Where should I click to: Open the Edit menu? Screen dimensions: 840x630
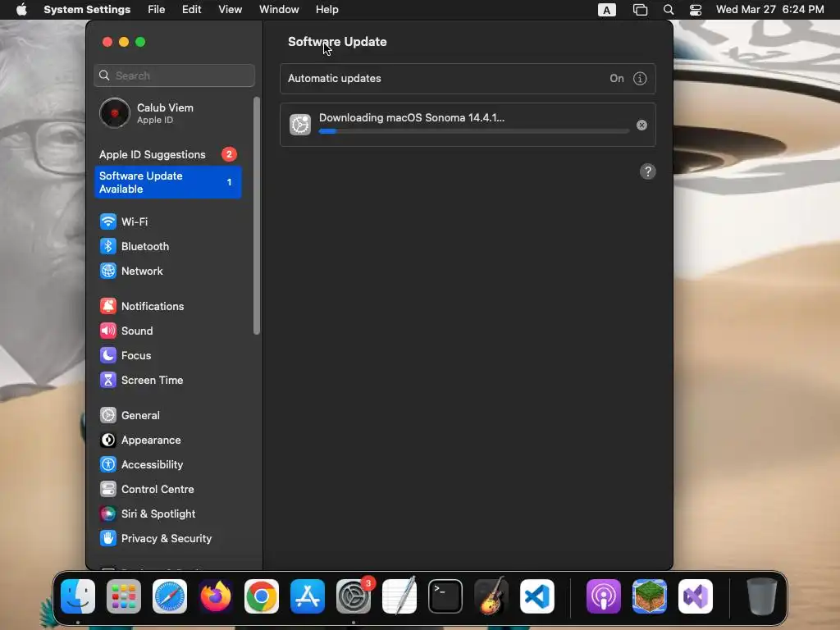point(191,10)
